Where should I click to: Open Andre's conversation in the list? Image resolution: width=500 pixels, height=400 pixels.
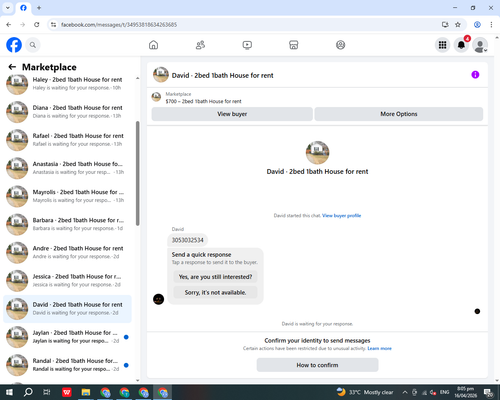click(68, 252)
